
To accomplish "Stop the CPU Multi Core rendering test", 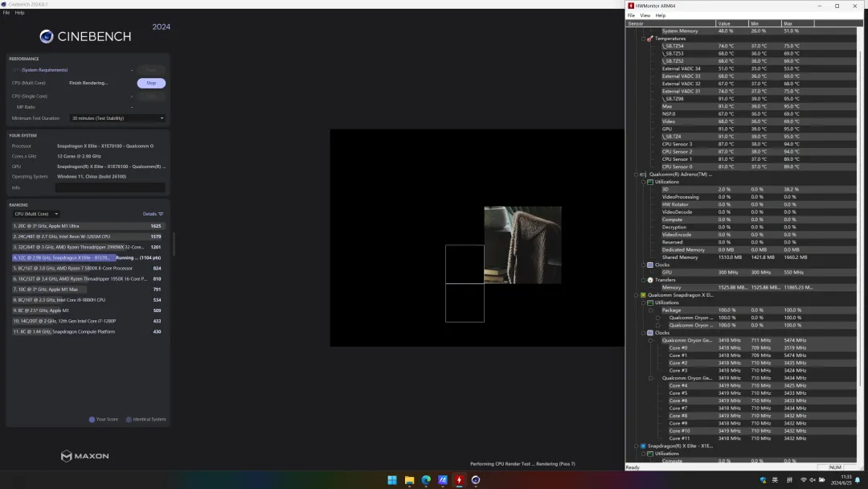I will [151, 83].
